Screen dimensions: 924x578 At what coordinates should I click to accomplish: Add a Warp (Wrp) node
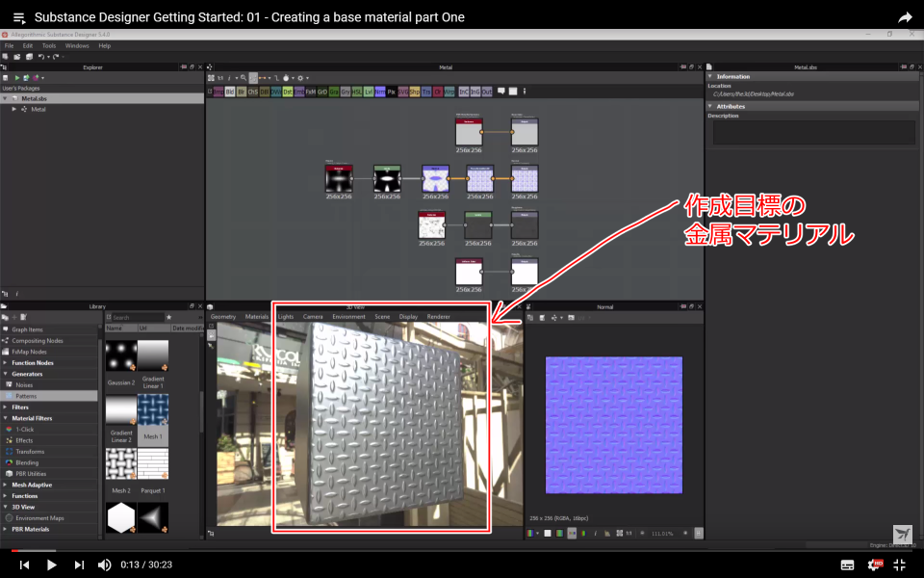[x=449, y=92]
